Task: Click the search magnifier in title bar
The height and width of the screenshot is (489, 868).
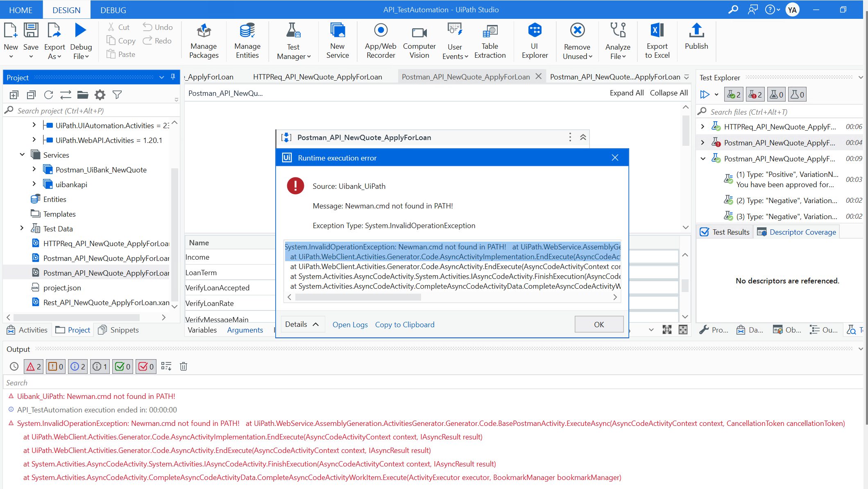Action: 733,9
